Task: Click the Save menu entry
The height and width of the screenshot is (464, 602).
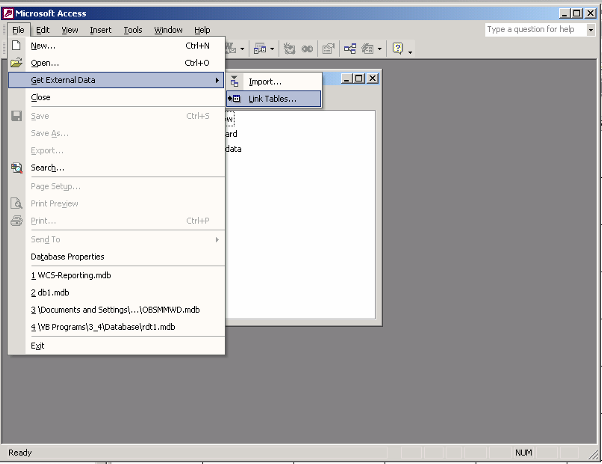Action: 116,116
